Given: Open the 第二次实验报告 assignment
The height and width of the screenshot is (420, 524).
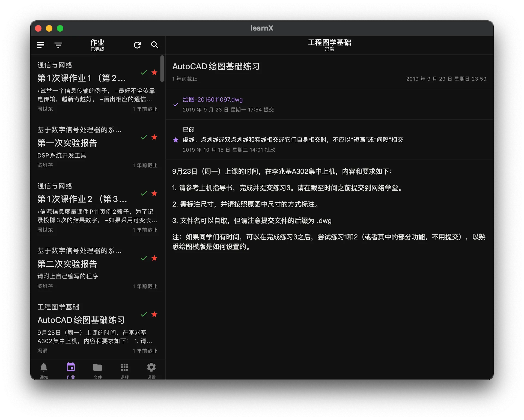Looking at the screenshot, I should tap(67, 263).
